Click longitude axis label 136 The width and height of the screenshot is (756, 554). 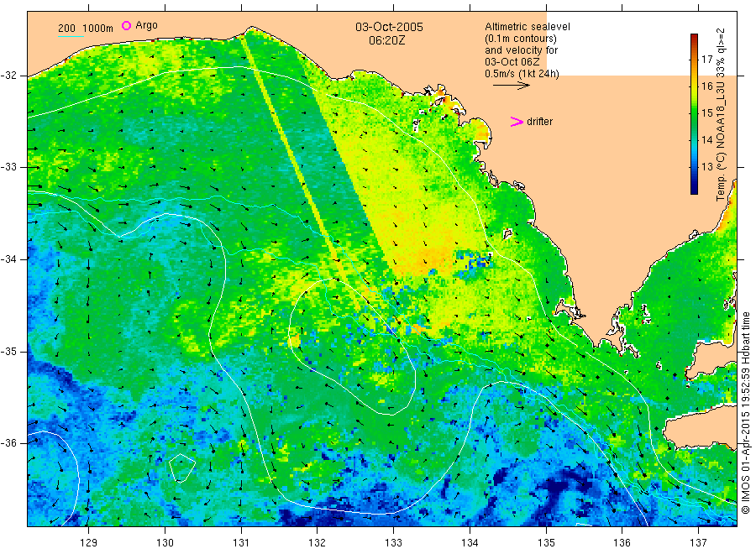(622, 543)
